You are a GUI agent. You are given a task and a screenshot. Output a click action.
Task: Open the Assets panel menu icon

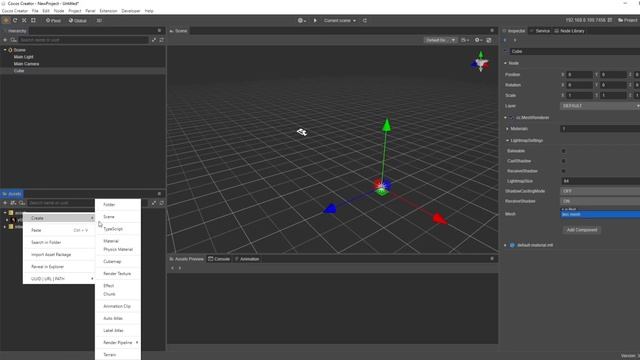pyautogui.click(x=159, y=194)
